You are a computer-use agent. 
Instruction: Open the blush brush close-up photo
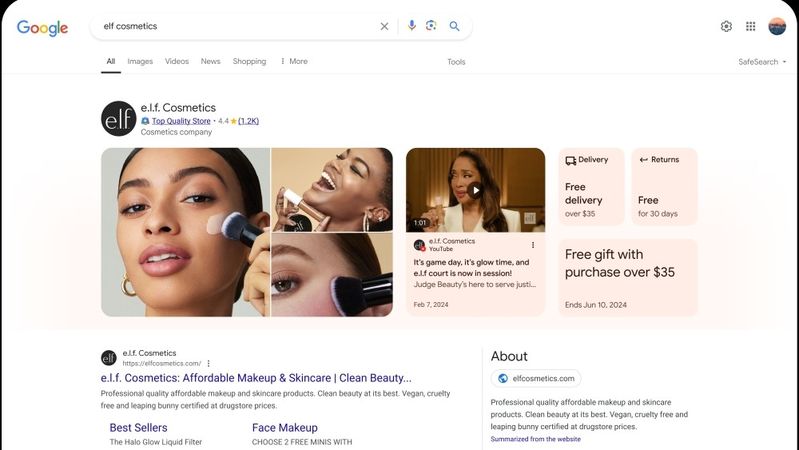332,275
